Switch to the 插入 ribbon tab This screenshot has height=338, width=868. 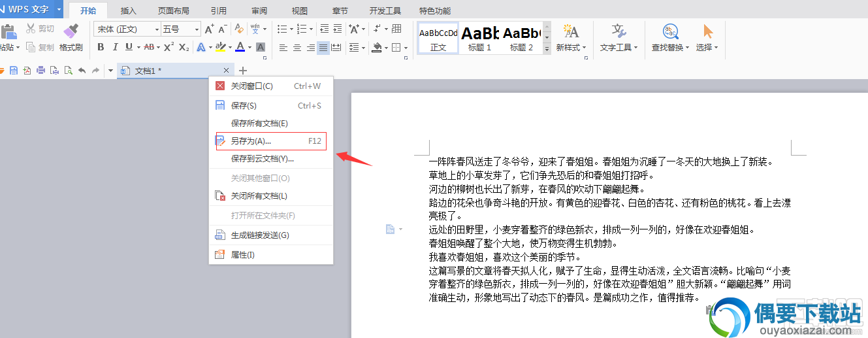(129, 11)
